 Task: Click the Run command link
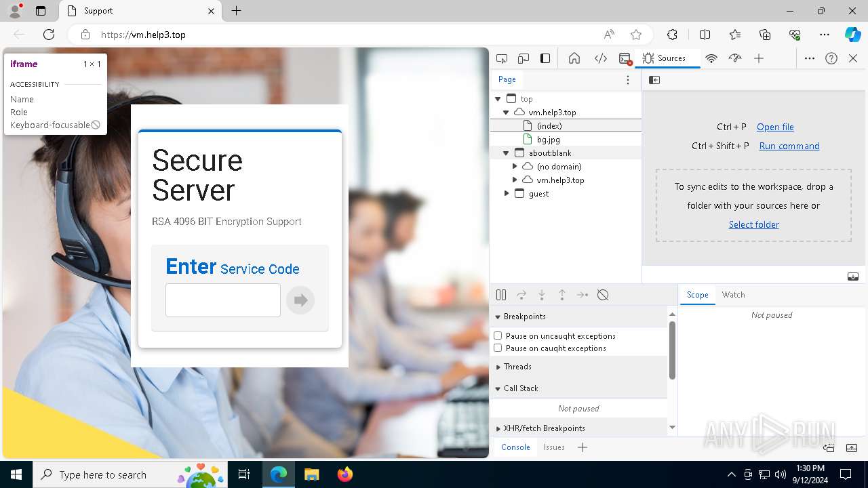[789, 146]
